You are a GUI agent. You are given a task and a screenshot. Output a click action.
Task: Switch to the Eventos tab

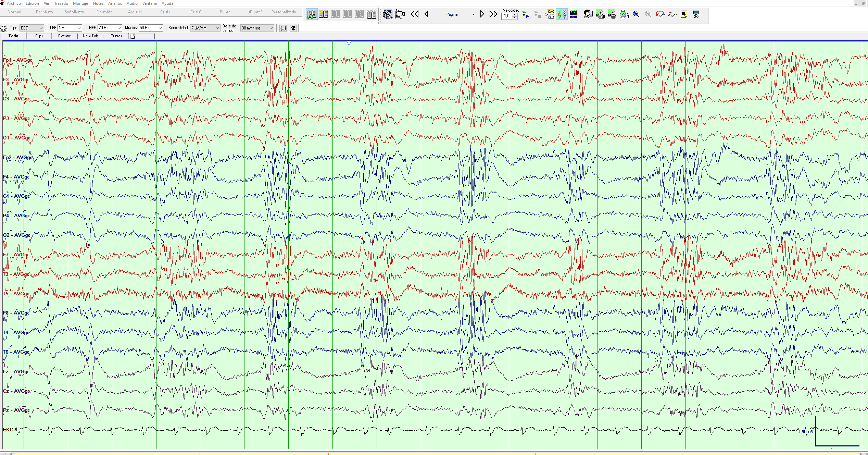[x=65, y=36]
